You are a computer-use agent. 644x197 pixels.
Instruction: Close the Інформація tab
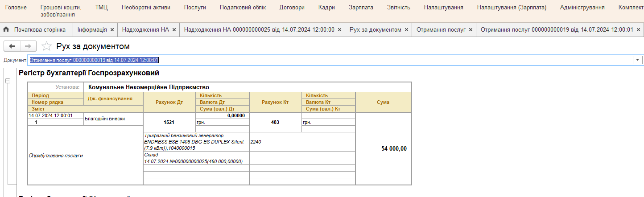(112, 29)
